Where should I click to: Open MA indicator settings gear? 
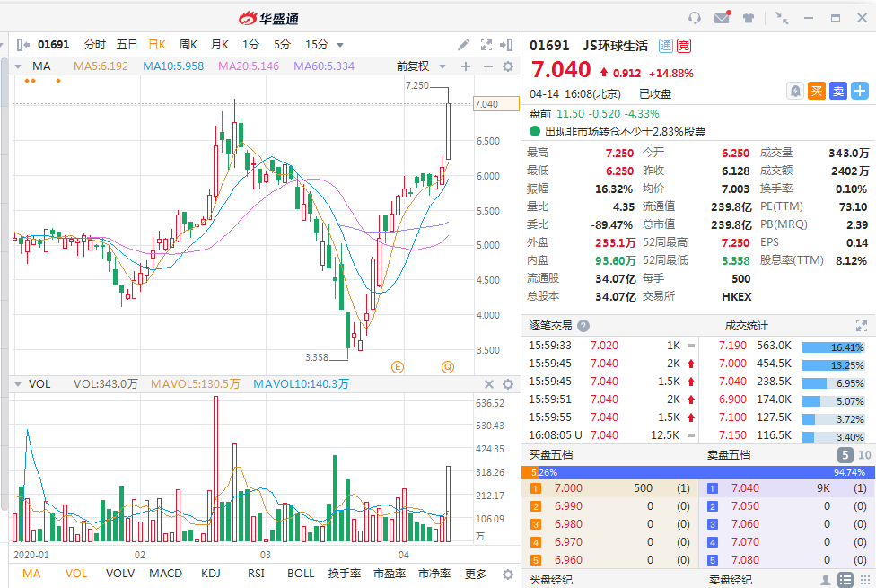[508, 66]
